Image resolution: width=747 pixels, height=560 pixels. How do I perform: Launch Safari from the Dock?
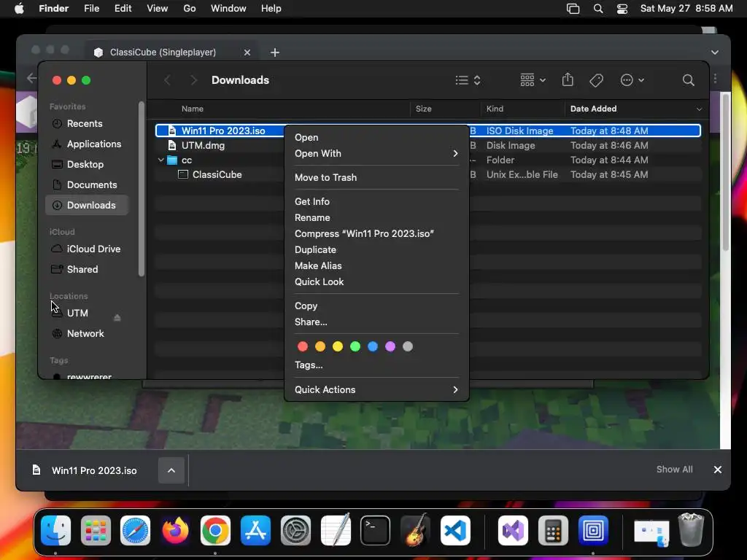[x=135, y=530]
